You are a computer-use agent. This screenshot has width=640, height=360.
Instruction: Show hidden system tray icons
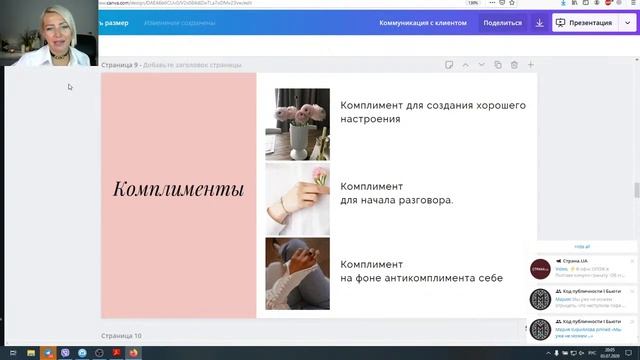coord(548,353)
